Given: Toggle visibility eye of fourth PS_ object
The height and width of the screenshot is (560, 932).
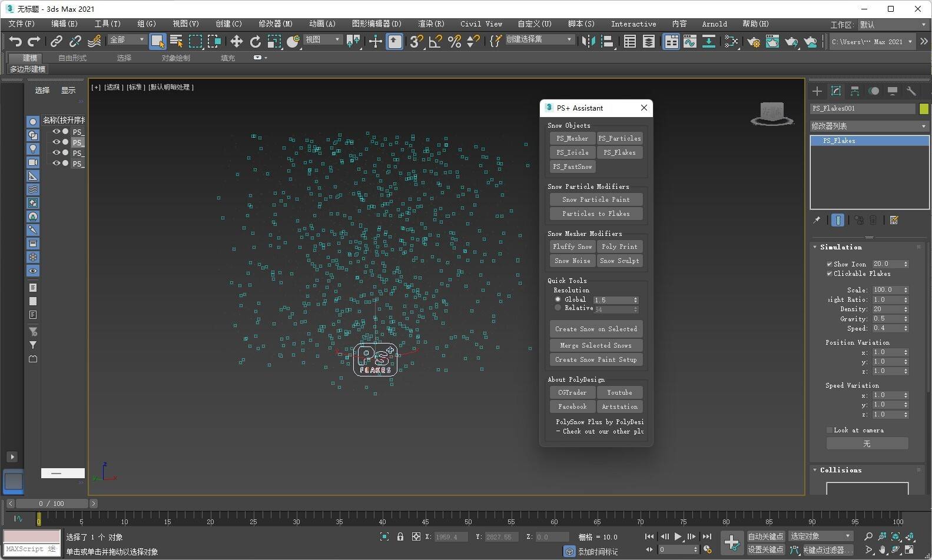Looking at the screenshot, I should pos(57,164).
